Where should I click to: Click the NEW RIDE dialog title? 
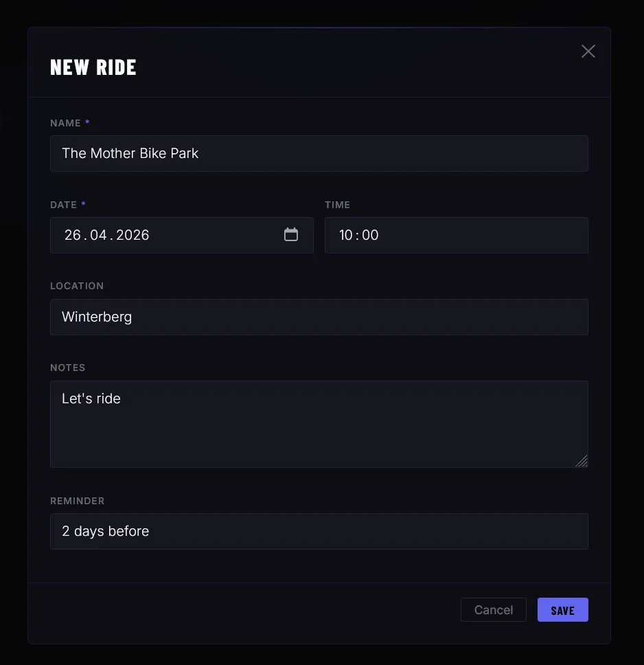93,67
